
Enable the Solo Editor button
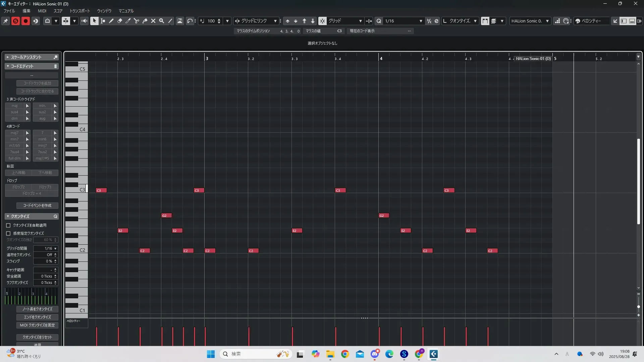[15, 21]
